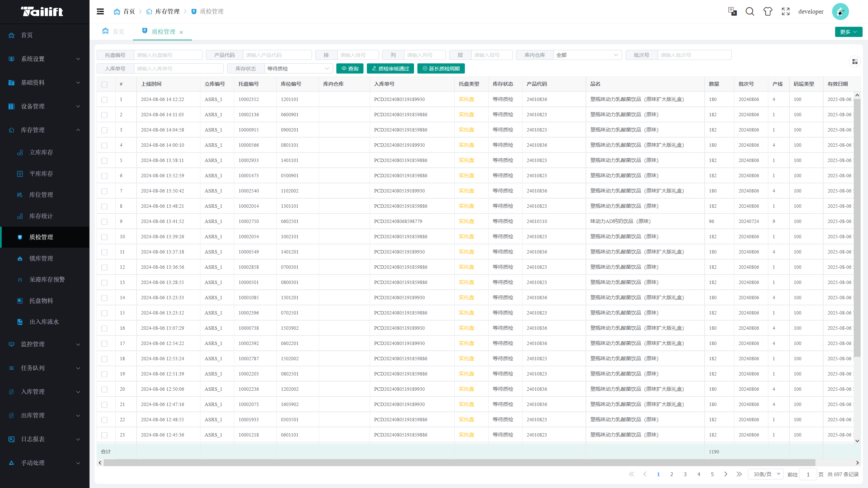This screenshot has width=868, height=488.
Task: Click the 质检审核通过 button
Action: click(390, 68)
